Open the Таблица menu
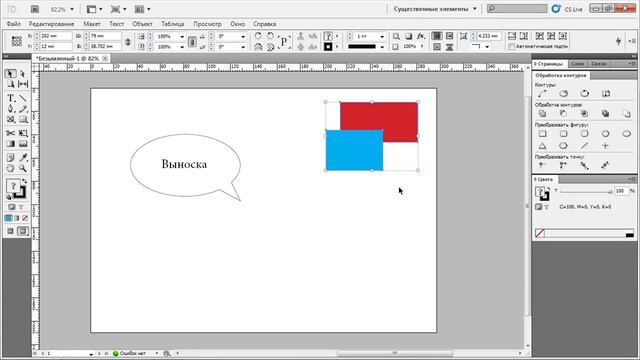This screenshot has height=360, width=640. [173, 24]
